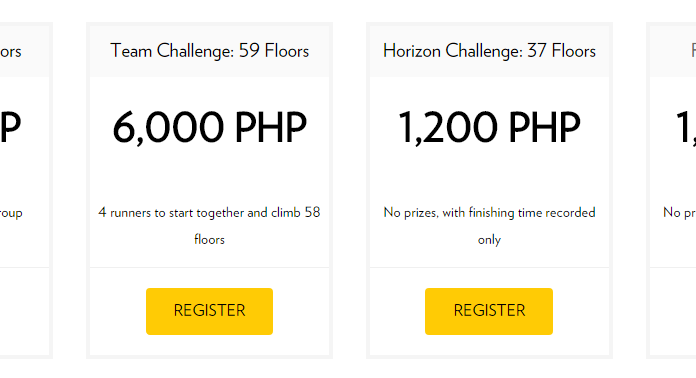Image resolution: width=696 pixels, height=378 pixels.
Task: Click REGISTER under Team Challenge
Action: [x=209, y=311]
